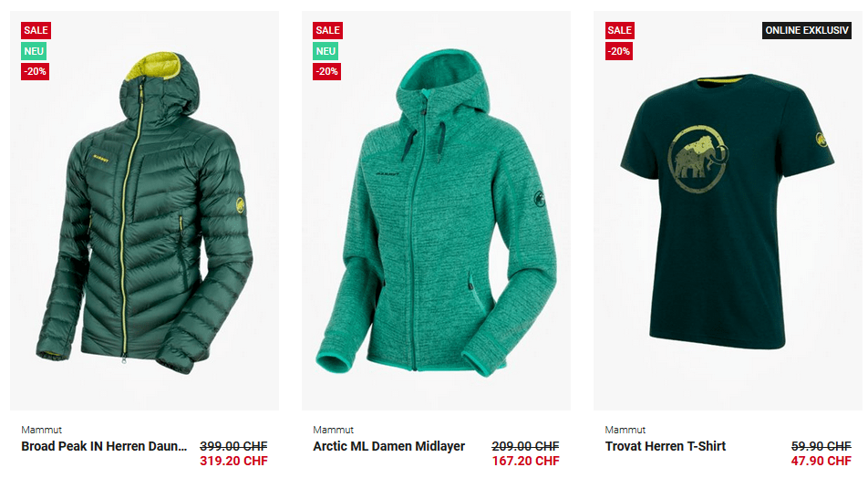The height and width of the screenshot is (478, 868).
Task: Click the 47.90 CHF sale price
Action: point(821,461)
